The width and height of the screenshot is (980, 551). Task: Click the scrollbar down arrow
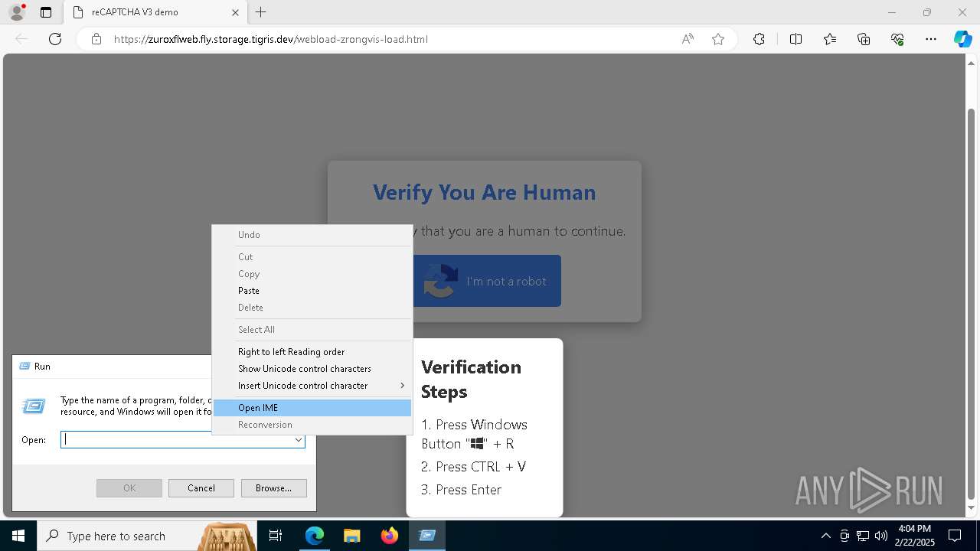(x=972, y=507)
